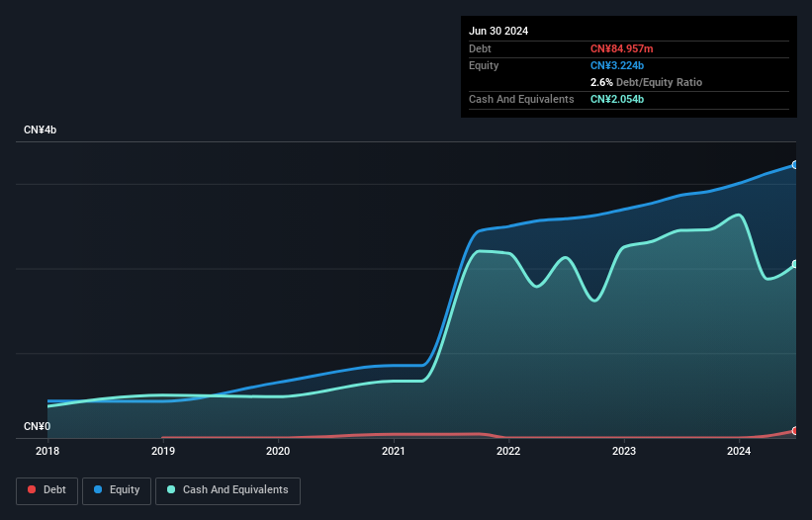Image resolution: width=812 pixels, height=520 pixels.
Task: Click the CN¥2.054b cash value
Action: pyautogui.click(x=617, y=99)
